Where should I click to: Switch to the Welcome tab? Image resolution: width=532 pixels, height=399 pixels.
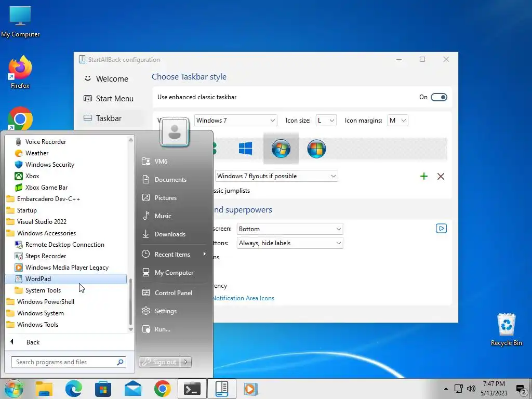pyautogui.click(x=111, y=79)
